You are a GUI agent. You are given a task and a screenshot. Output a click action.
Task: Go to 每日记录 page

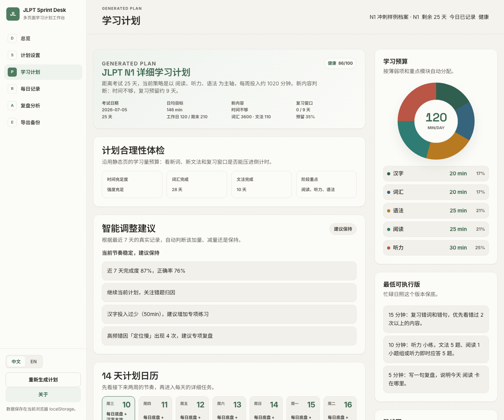coord(43,89)
